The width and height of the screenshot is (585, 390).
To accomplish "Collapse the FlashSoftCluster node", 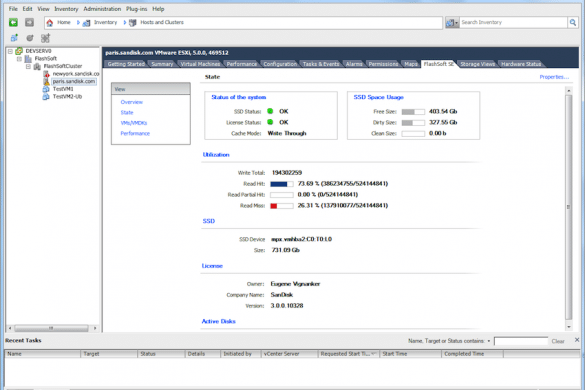I will click(28, 66).
